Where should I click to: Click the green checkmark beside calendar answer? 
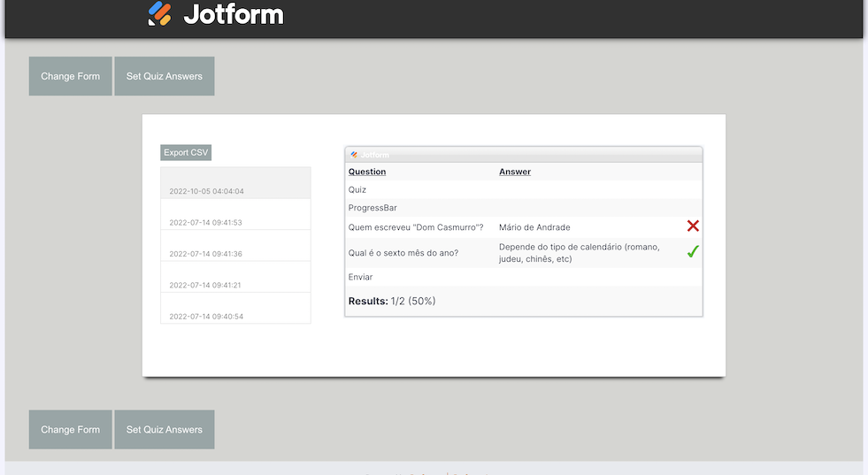click(x=693, y=252)
